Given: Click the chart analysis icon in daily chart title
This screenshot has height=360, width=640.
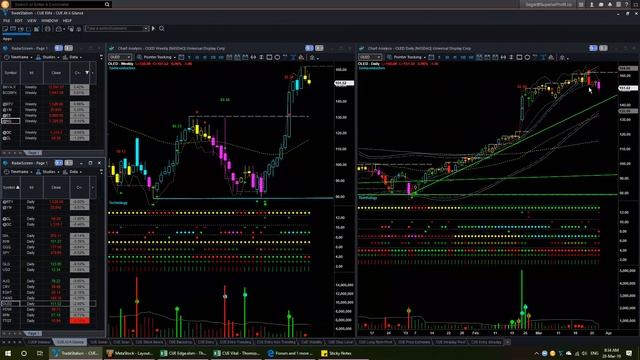Looking at the screenshot, I should click(x=361, y=48).
